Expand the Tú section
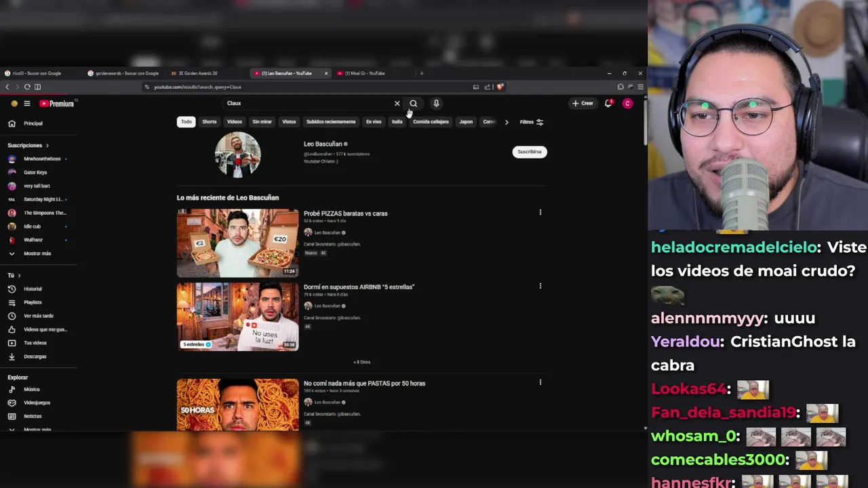Viewport: 868px width, 488px height. [x=14, y=275]
